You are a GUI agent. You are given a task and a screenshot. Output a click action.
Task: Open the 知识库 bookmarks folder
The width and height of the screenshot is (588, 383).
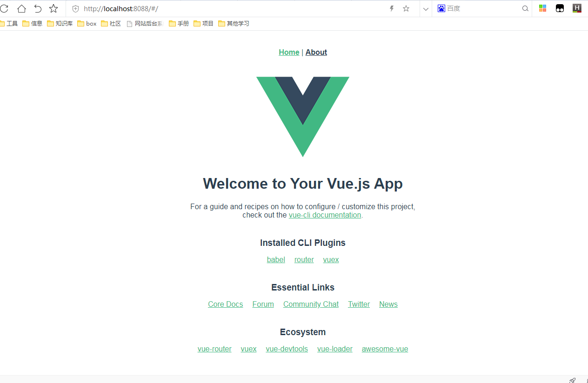coord(60,23)
